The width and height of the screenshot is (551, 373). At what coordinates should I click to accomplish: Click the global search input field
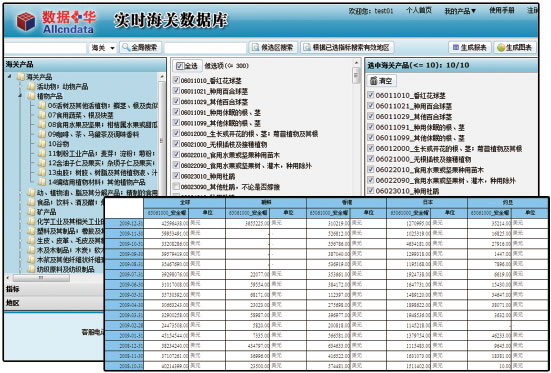[x=45, y=48]
